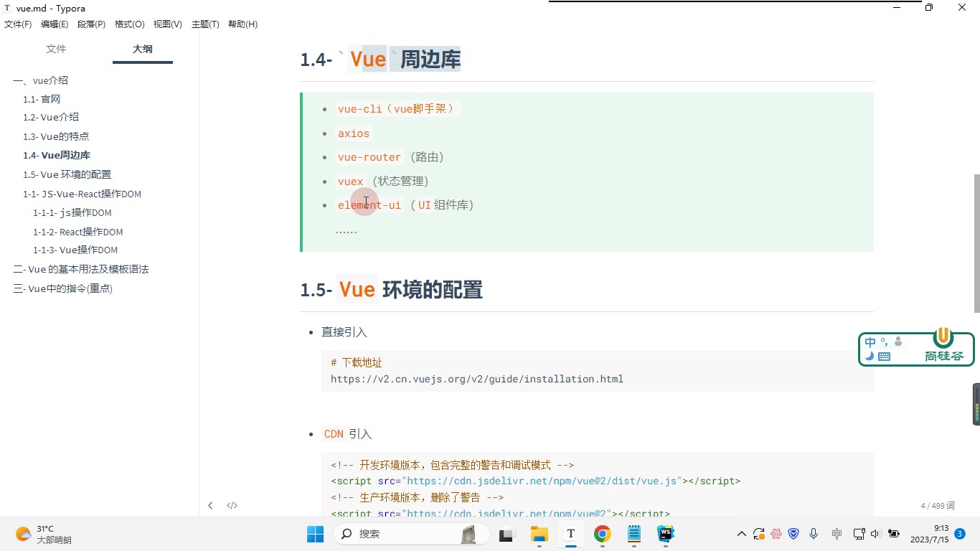The height and width of the screenshot is (551, 980).
Task: Toggle source code mode icon
Action: tap(232, 505)
